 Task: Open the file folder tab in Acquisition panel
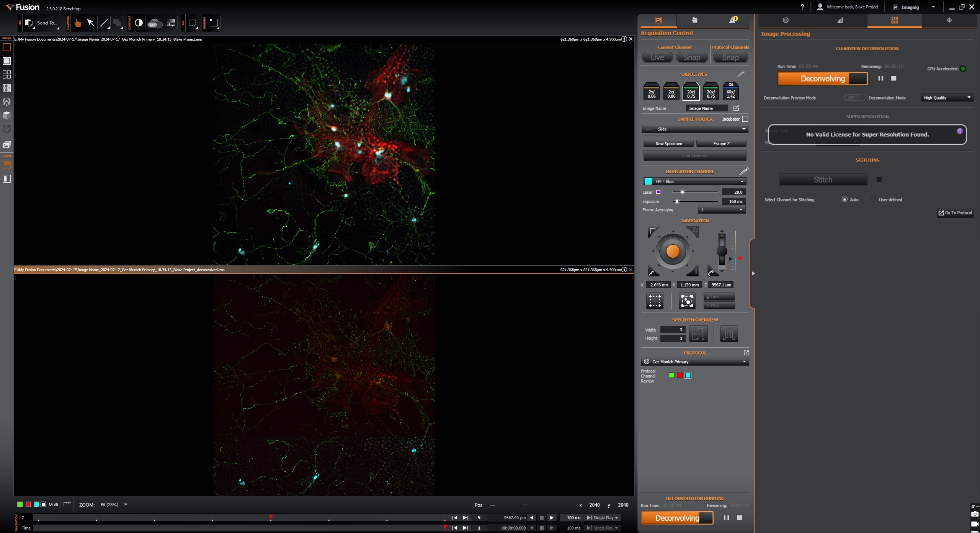(695, 20)
